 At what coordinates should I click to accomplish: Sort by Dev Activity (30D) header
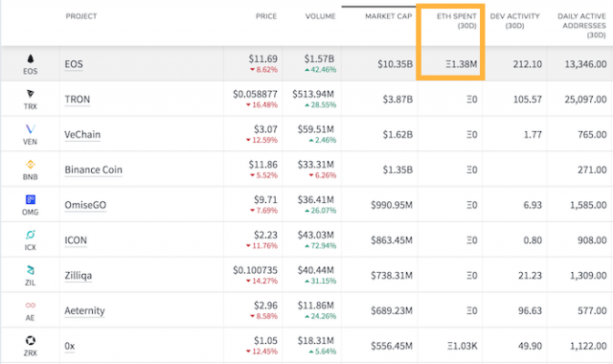(x=514, y=21)
